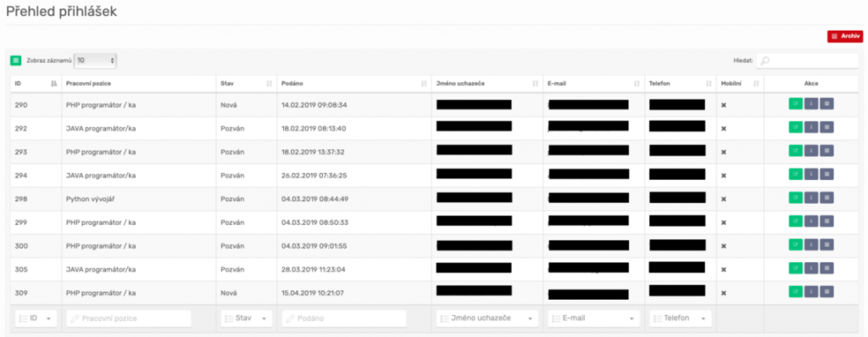This screenshot has width=868, height=337.
Task: Archive application 309 with last action icon
Action: click(826, 291)
